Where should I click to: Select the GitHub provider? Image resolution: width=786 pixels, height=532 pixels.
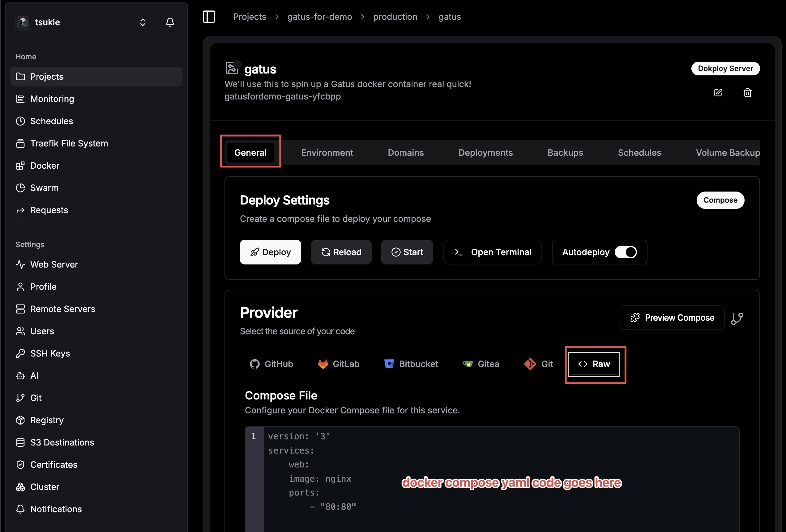pos(271,364)
